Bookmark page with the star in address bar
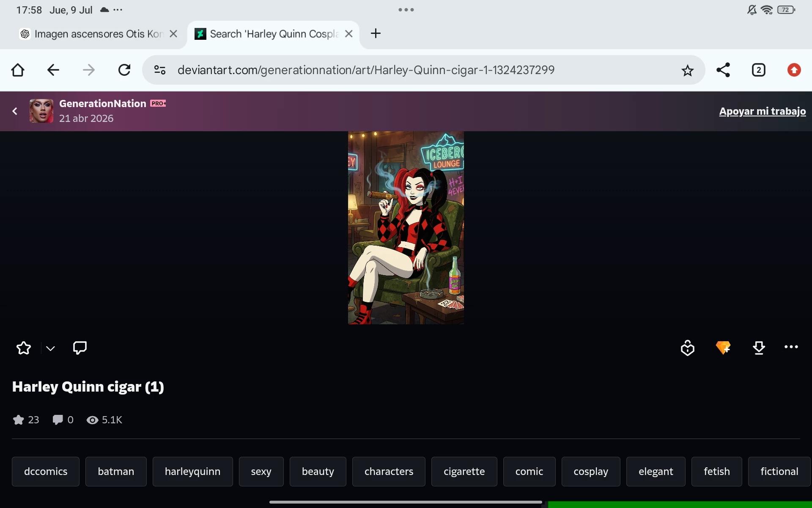Screen dimensions: 812x508 [x=687, y=70]
